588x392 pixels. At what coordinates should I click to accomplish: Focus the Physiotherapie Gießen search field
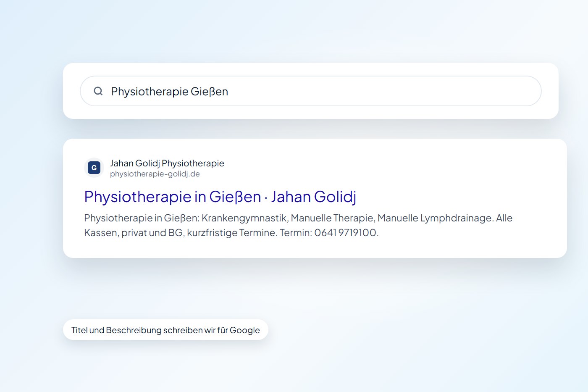pos(311,91)
